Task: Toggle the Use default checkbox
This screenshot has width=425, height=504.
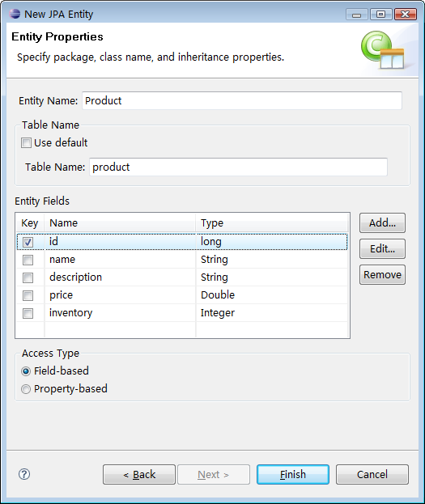Action: pyautogui.click(x=27, y=142)
